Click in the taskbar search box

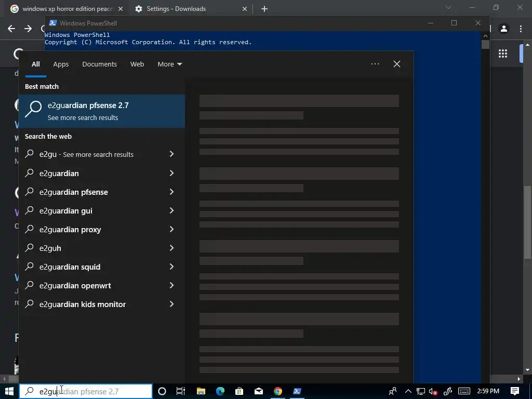tap(86, 391)
